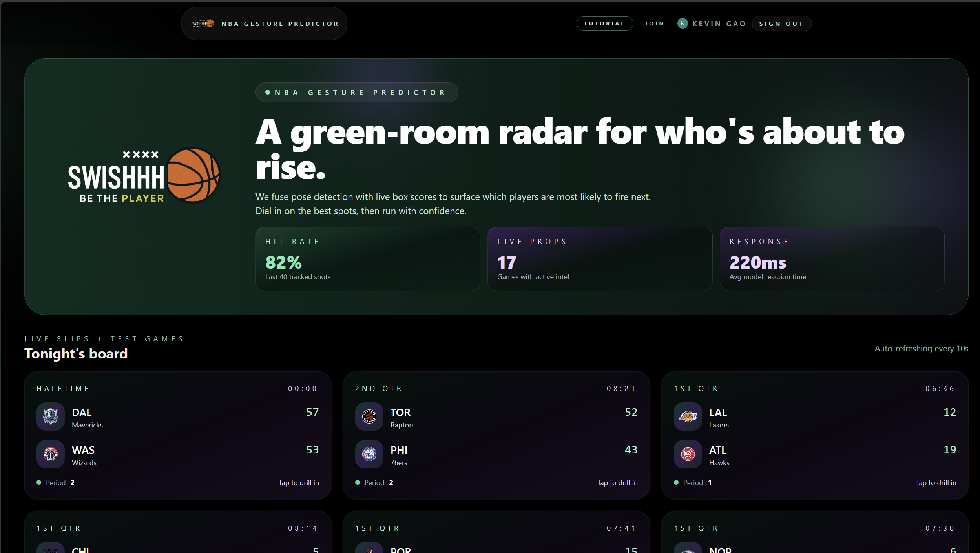This screenshot has width=980, height=553.
Task: Click the Philadelphia 76ers team logo
Action: coord(369,454)
